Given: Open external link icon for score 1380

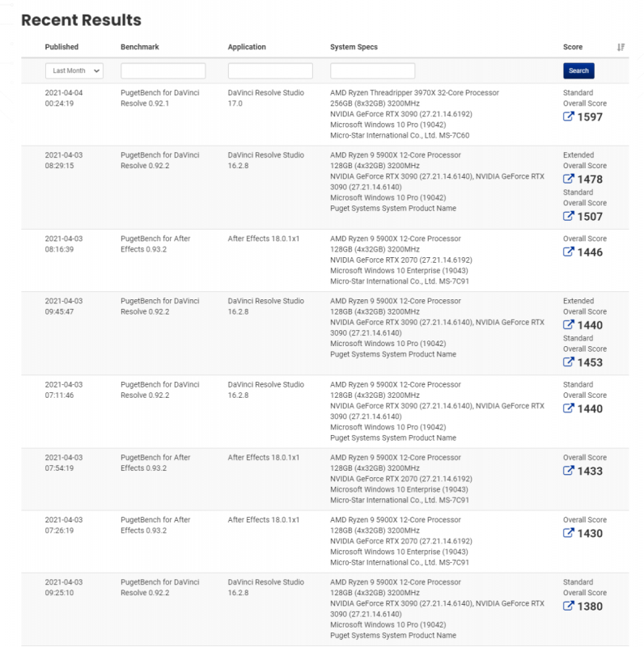Looking at the screenshot, I should pos(568,606).
